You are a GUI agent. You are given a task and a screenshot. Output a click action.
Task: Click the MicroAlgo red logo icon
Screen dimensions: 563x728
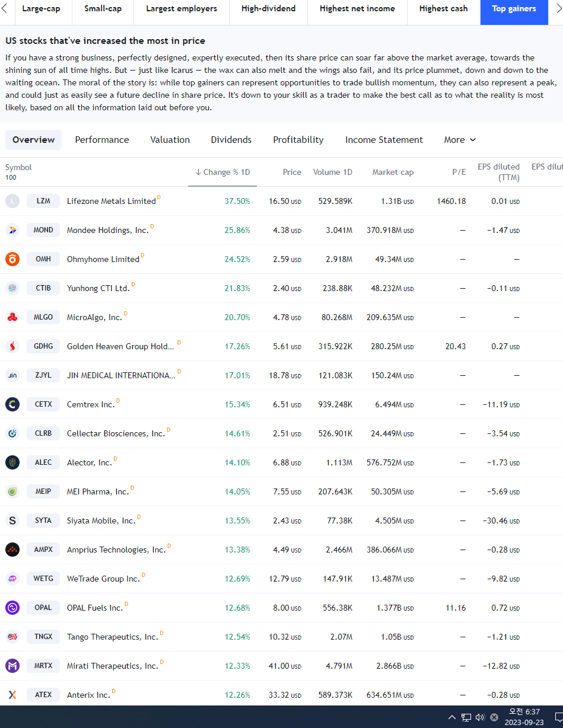click(12, 317)
